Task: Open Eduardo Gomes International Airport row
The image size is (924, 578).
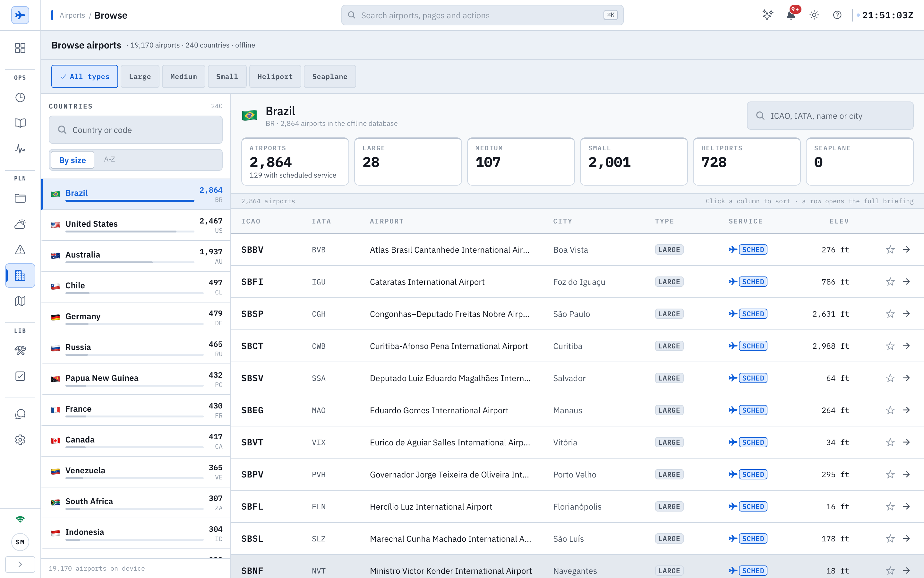Action: point(577,410)
